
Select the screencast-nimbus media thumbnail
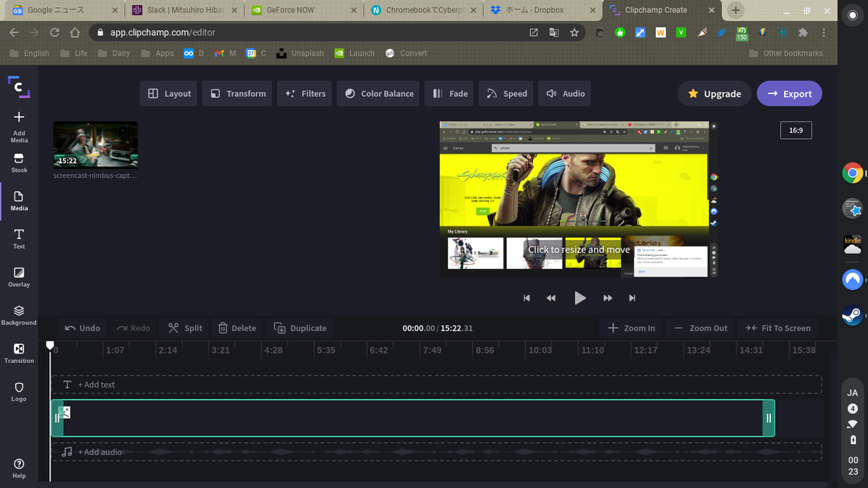tap(95, 145)
